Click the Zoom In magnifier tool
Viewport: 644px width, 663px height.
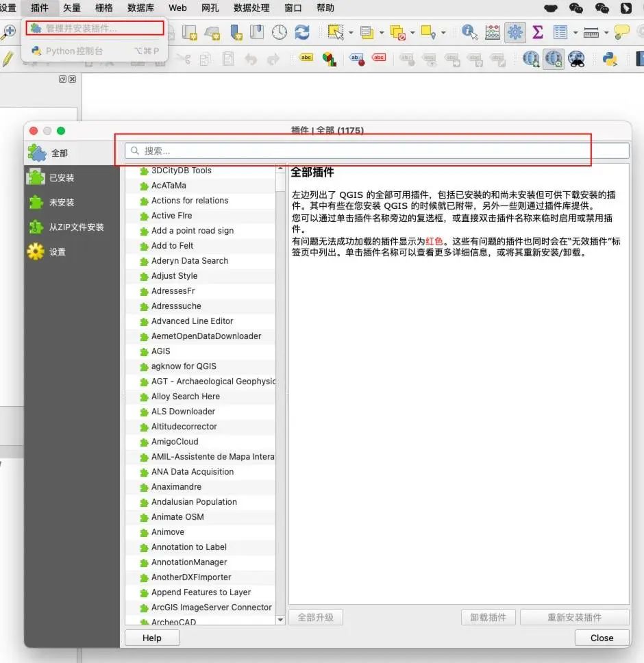tap(8, 32)
